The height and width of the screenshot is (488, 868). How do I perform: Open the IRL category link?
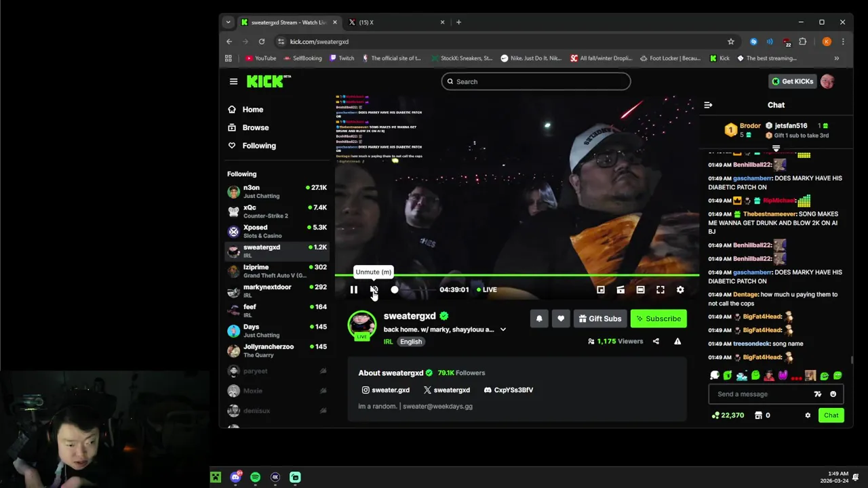click(x=389, y=342)
